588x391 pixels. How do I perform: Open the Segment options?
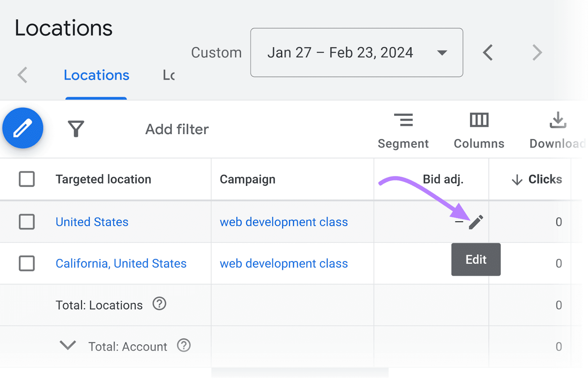pos(403,130)
